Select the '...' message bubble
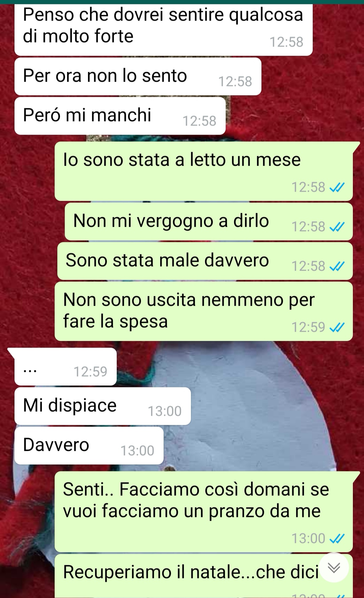This screenshot has height=598, width=364. point(65,366)
